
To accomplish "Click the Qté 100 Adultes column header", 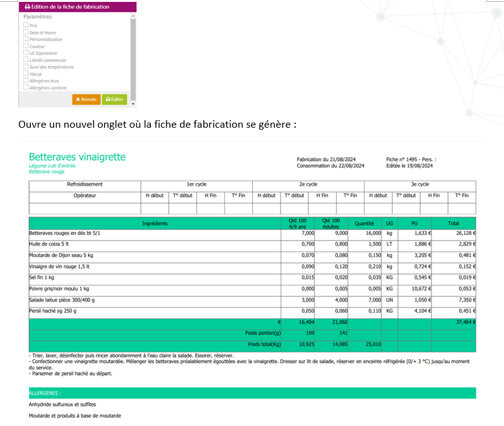I will (x=331, y=223).
